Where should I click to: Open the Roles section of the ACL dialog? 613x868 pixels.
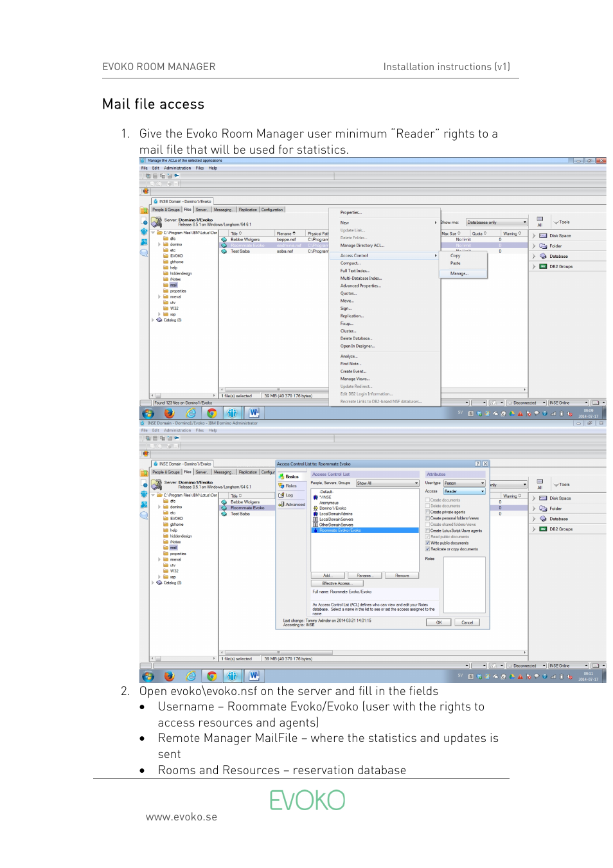click(291, 486)
